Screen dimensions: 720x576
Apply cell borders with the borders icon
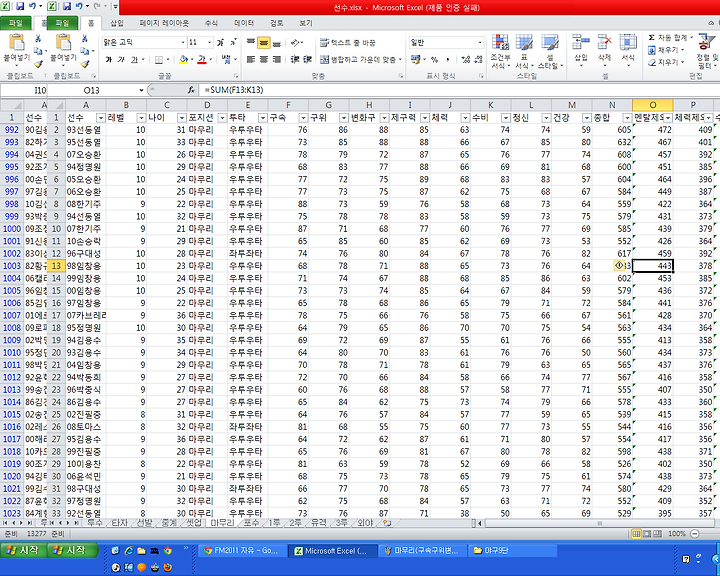click(x=159, y=59)
